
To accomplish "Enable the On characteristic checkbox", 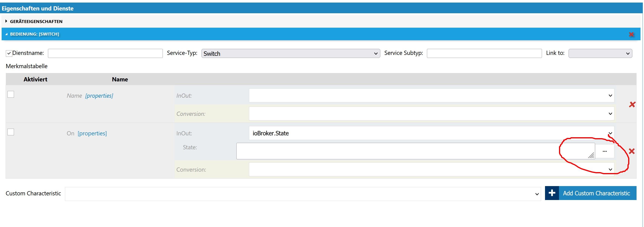I will point(11,132).
